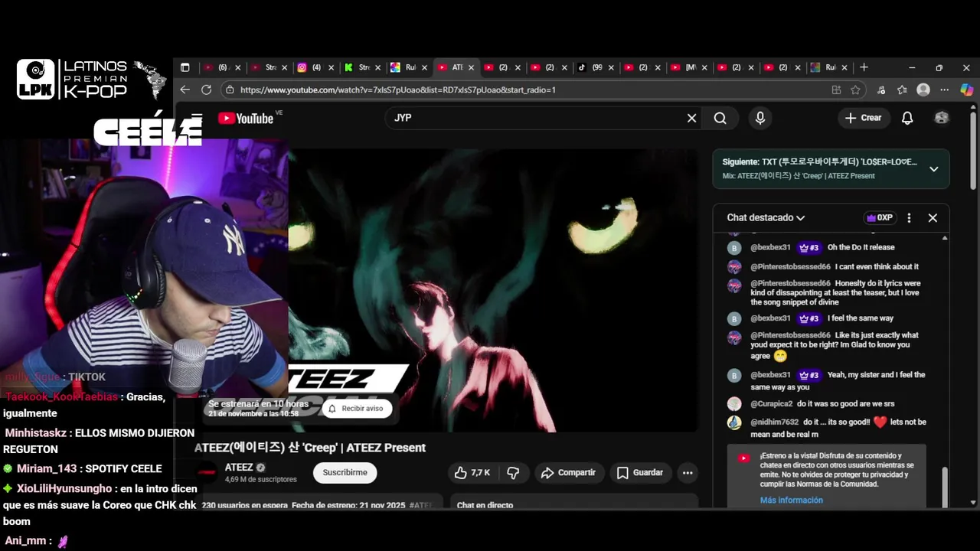The image size is (980, 551).
Task: Click the chat panel scrollbar
Action: [x=945, y=486]
